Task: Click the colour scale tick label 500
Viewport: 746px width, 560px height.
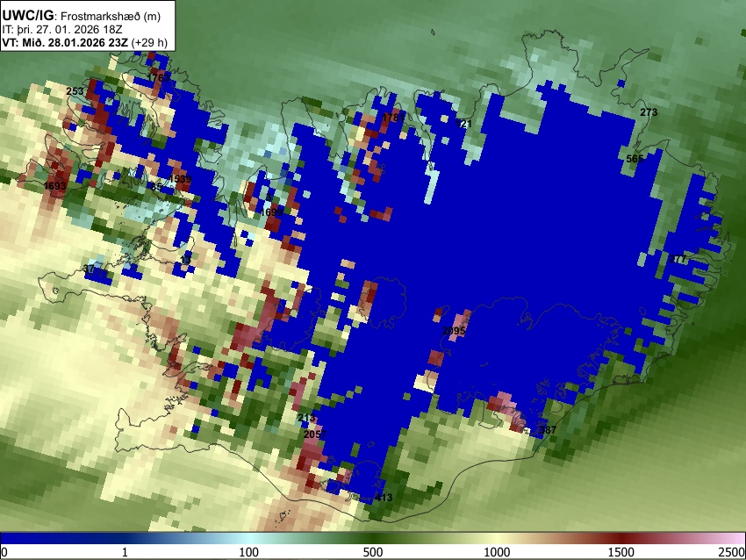Action: click(x=372, y=552)
